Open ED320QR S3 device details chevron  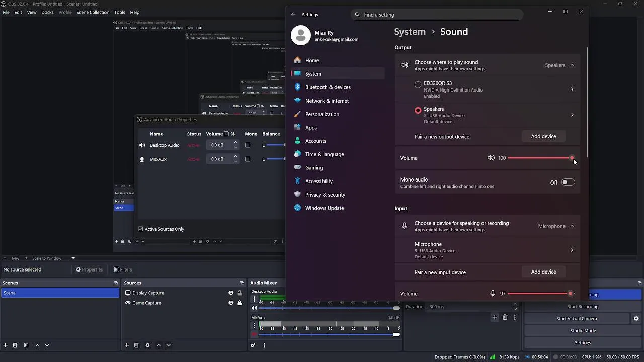572,89
